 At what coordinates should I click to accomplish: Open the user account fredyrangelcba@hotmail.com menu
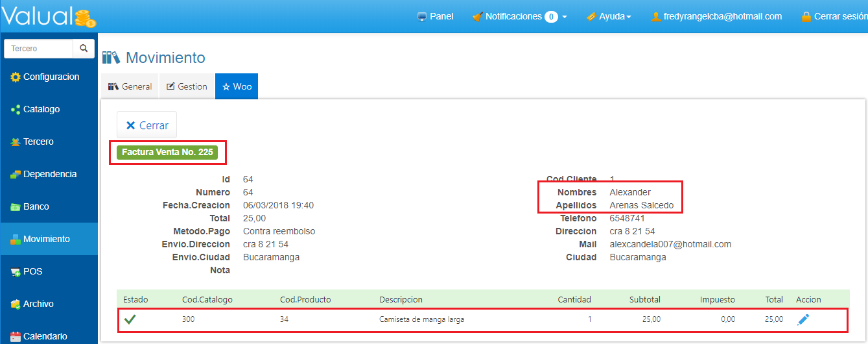tap(716, 16)
